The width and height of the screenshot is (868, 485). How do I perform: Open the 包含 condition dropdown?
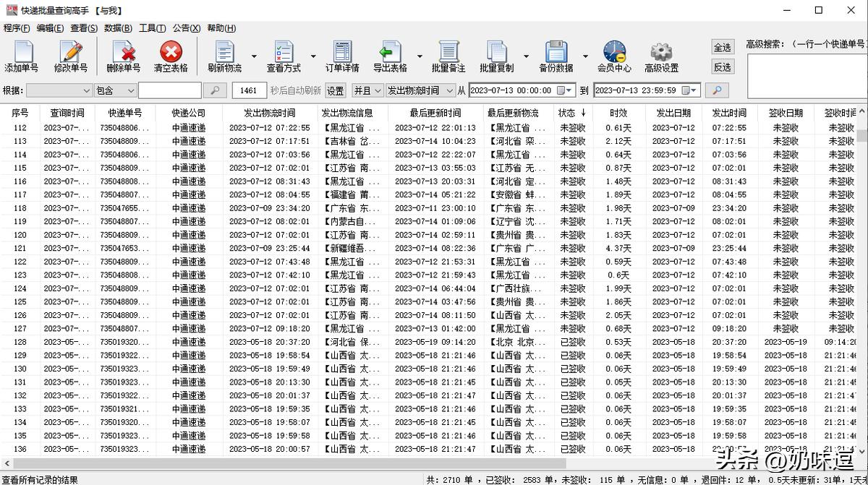click(115, 90)
